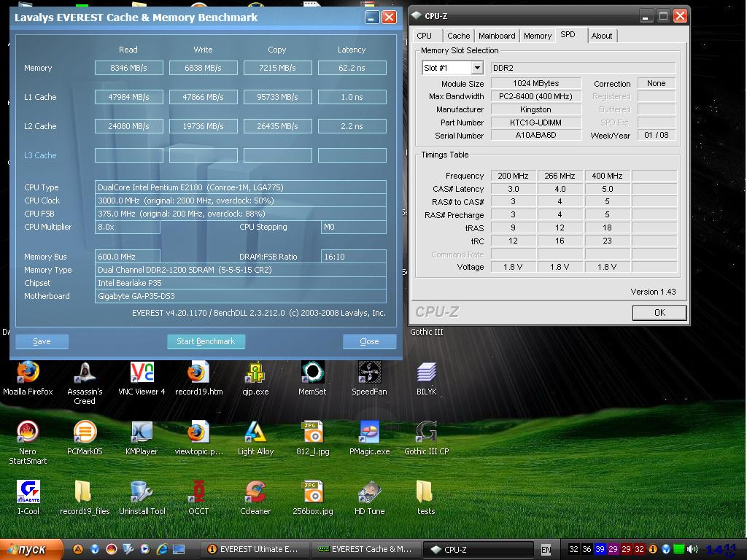This screenshot has width=747, height=560.
Task: Click Module Size 1024 MBytes field
Action: tap(535, 83)
